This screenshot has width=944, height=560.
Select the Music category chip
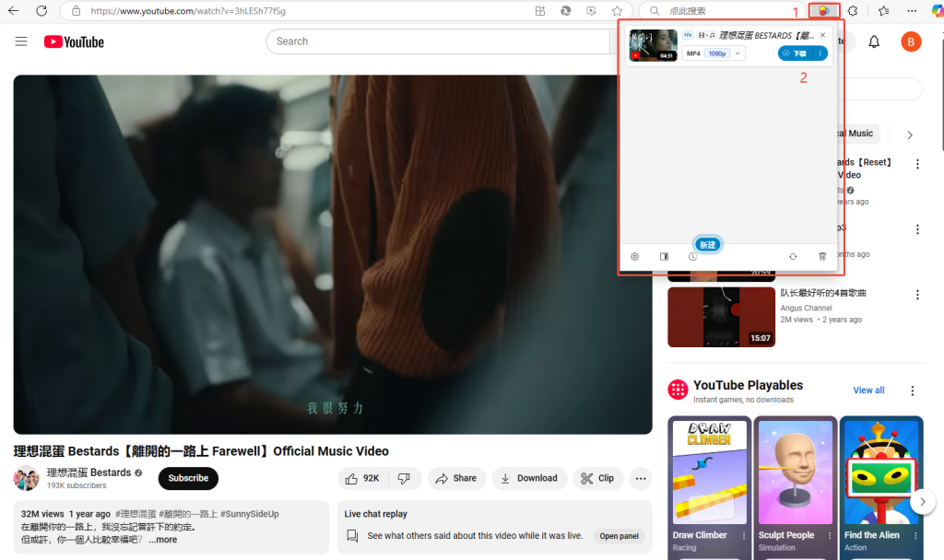(857, 134)
